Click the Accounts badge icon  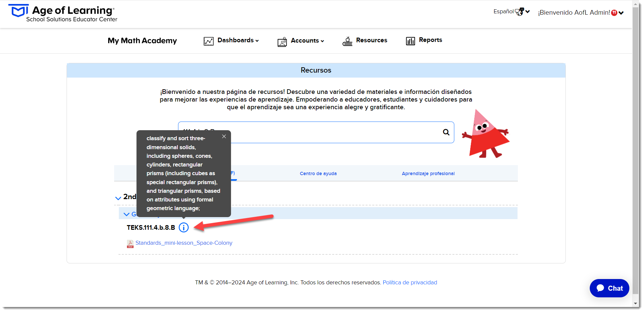(x=282, y=42)
